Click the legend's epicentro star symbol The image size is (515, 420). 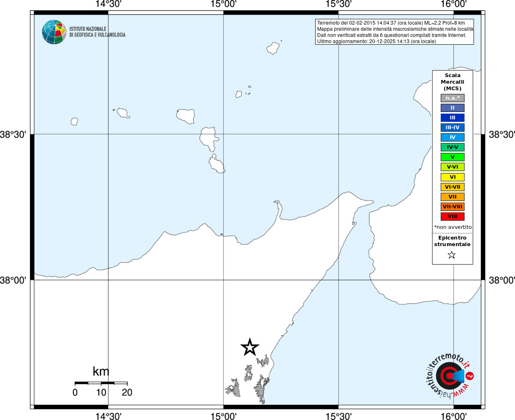pyautogui.click(x=452, y=255)
